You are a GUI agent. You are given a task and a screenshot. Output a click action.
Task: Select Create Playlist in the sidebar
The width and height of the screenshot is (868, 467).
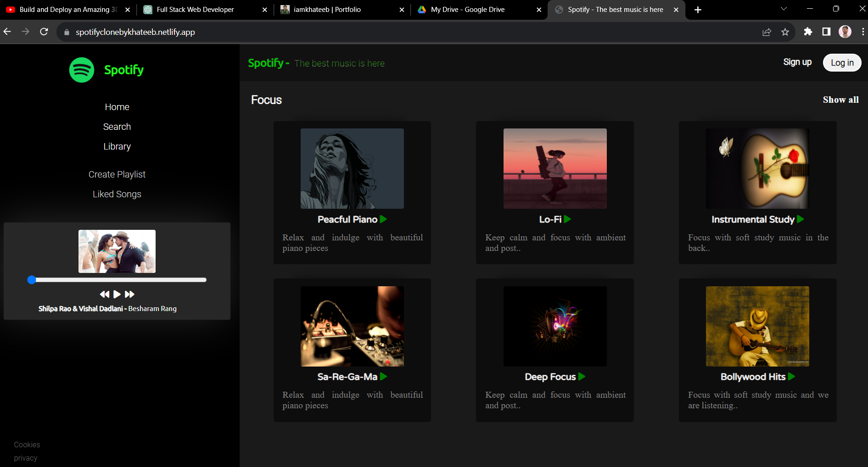117,174
